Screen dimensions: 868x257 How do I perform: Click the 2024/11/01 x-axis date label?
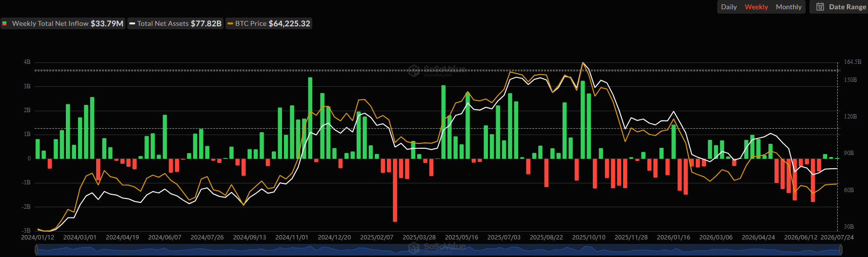pos(292,237)
